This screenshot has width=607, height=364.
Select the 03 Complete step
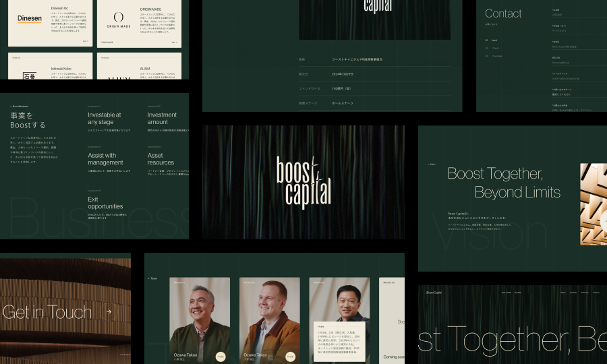pos(494,56)
